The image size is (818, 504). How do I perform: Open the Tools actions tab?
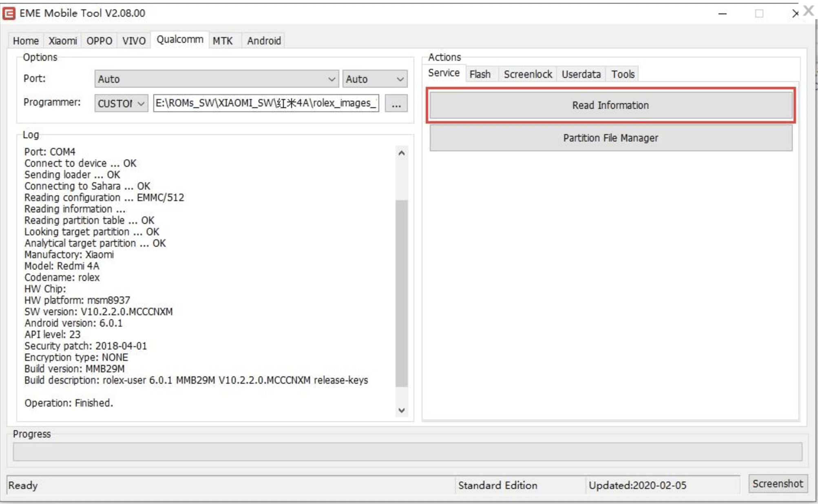[623, 74]
